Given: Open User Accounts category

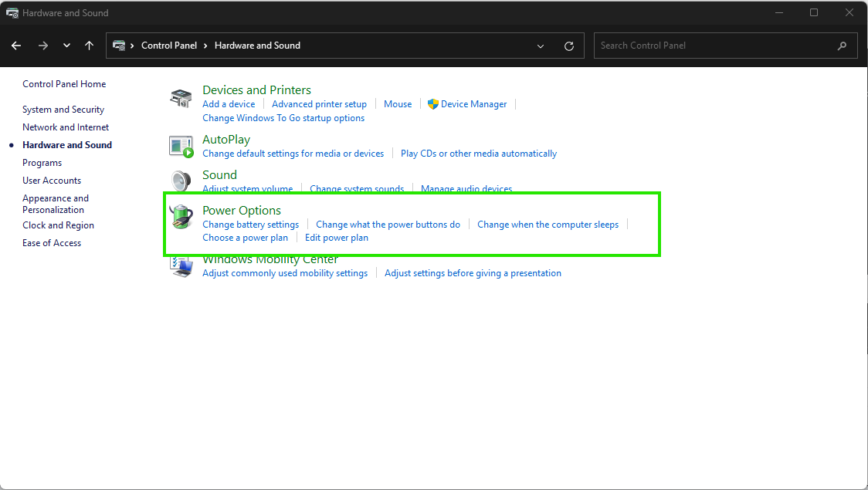Looking at the screenshot, I should tap(52, 181).
